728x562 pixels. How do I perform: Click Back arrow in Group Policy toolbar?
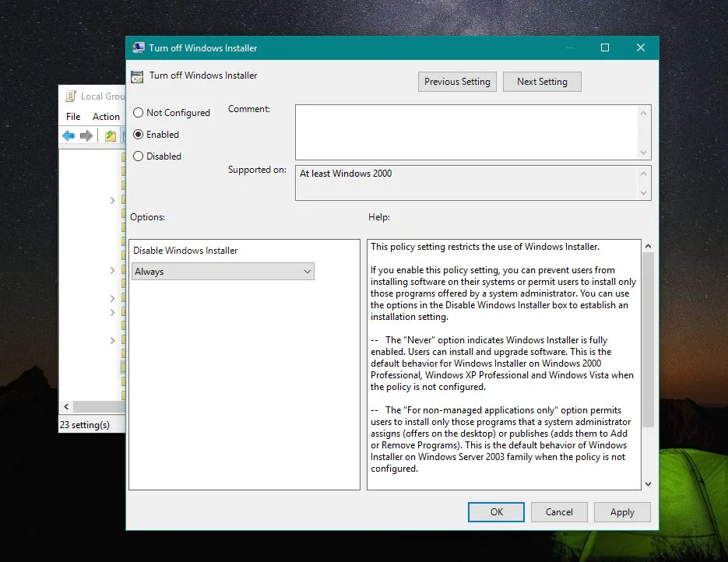coord(69,135)
